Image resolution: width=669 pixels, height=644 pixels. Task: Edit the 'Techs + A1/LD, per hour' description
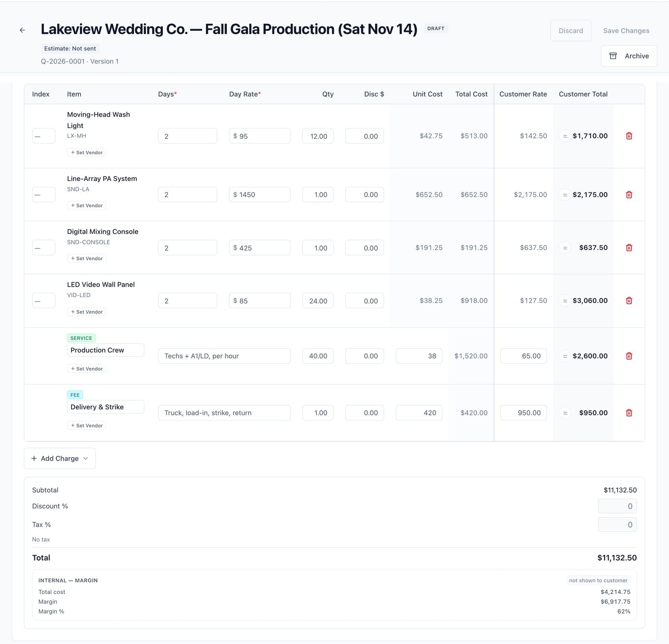[x=224, y=356]
